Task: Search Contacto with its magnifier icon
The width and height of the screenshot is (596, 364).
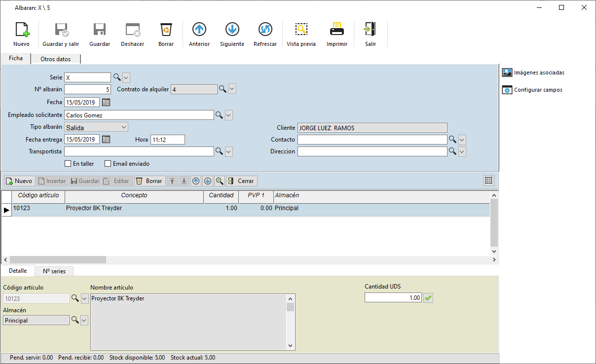Action: (452, 140)
